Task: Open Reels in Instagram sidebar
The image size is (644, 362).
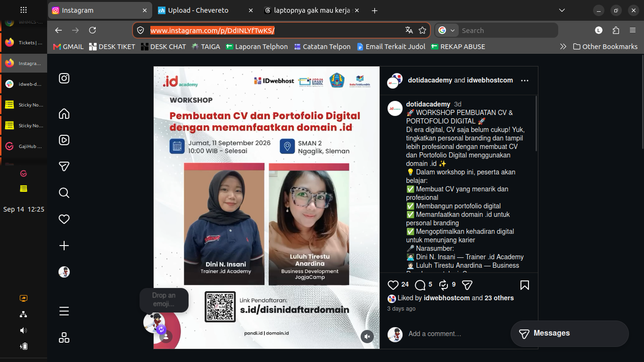Action: click(x=64, y=140)
